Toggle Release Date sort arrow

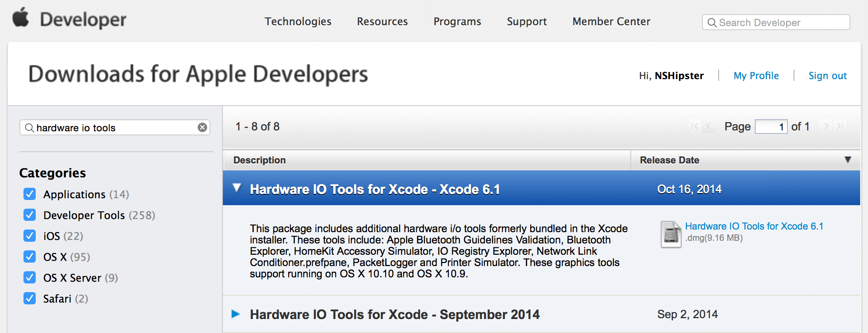[x=848, y=160]
